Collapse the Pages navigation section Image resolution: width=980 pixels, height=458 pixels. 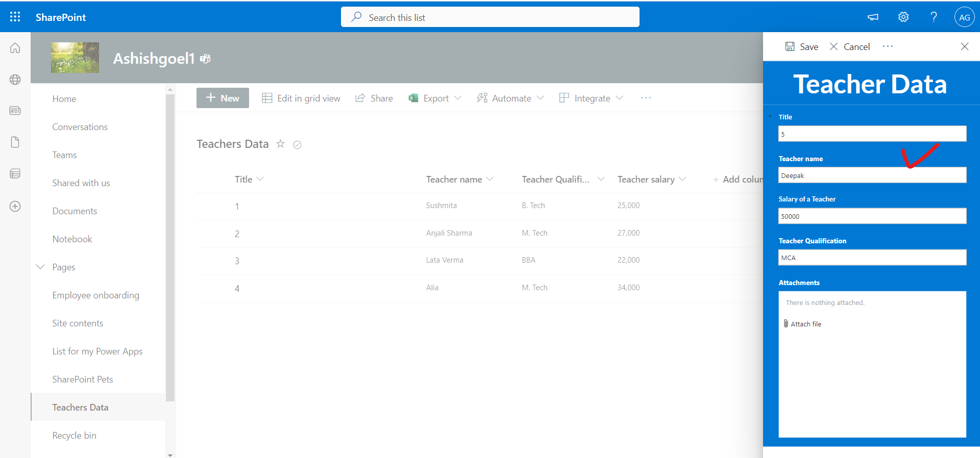[40, 267]
